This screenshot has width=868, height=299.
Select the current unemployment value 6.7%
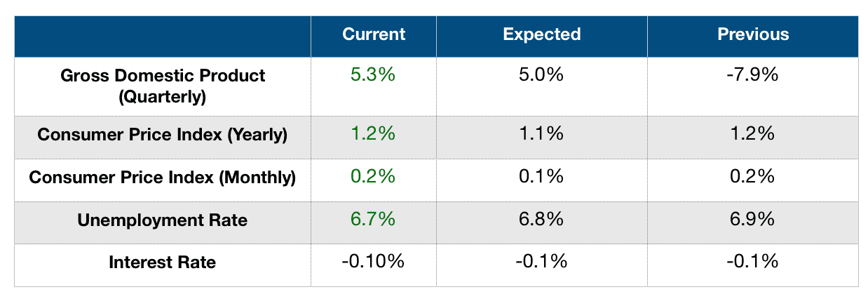pyautogui.click(x=374, y=220)
